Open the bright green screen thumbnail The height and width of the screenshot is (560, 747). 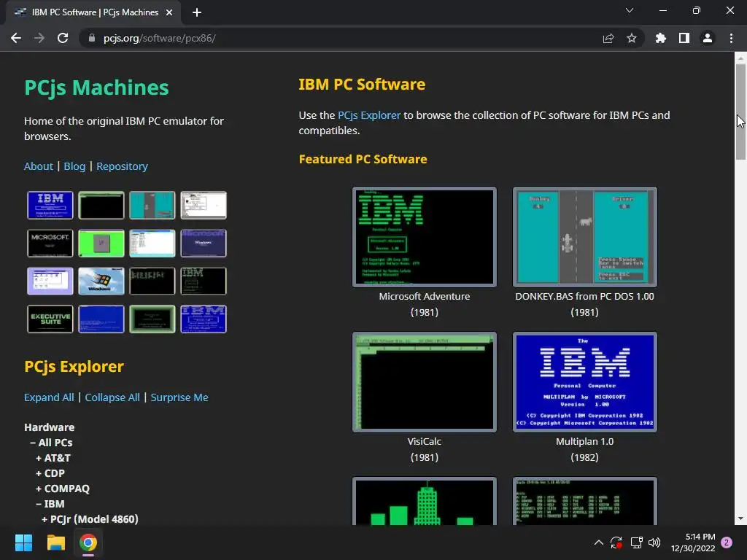pos(101,243)
